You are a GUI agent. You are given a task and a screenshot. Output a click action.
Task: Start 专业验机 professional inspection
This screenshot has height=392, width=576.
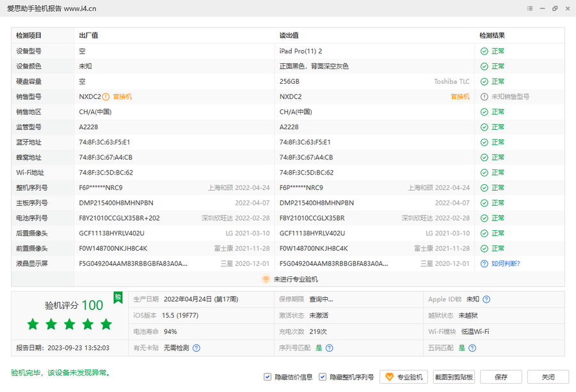(404, 377)
